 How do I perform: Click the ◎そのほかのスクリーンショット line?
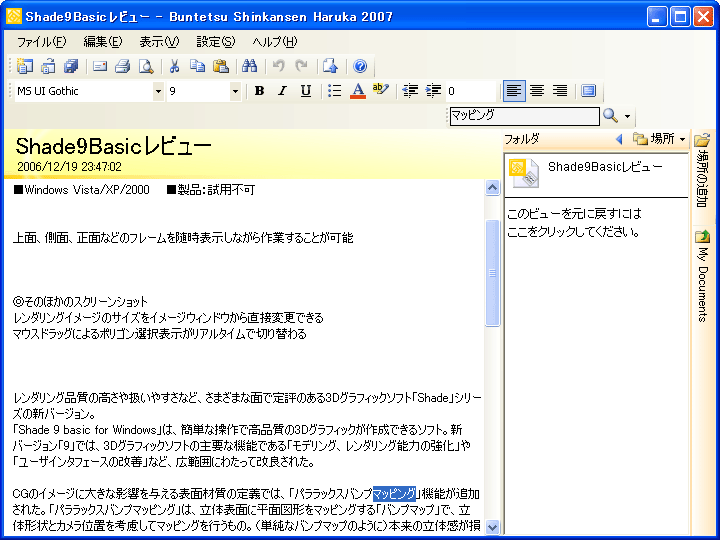tap(80, 302)
